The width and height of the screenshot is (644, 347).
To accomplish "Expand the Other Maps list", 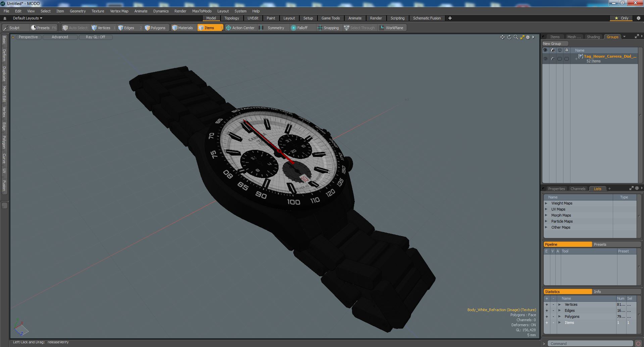I will pyautogui.click(x=546, y=227).
